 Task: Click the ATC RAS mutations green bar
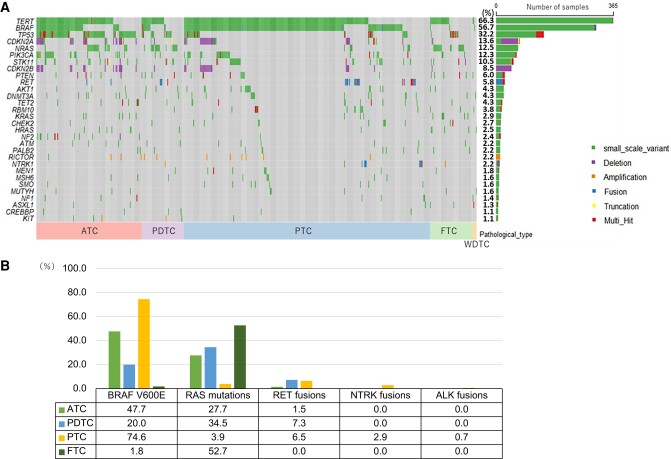tap(196, 372)
